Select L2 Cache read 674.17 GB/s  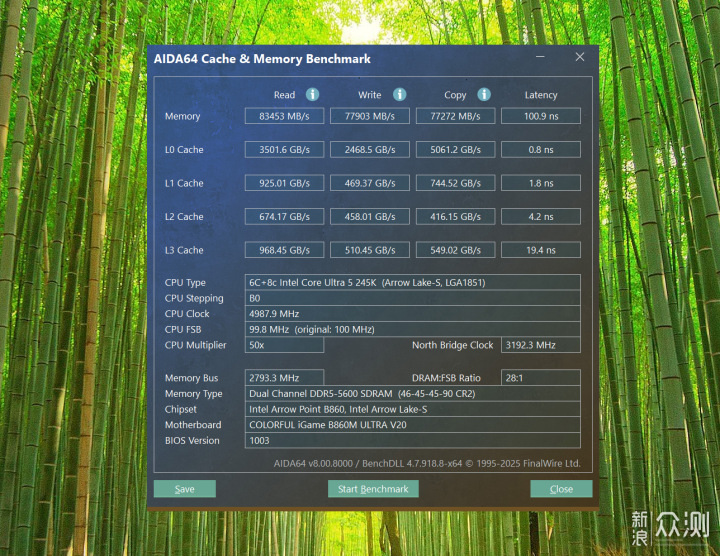284,217
